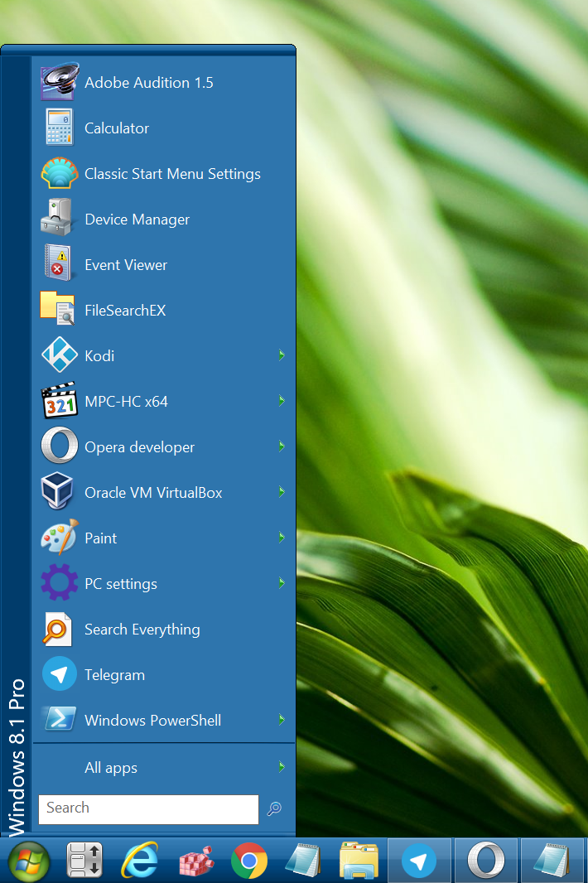Image resolution: width=588 pixels, height=883 pixels.
Task: Launch Google Chrome from the taskbar
Action: pos(249,861)
